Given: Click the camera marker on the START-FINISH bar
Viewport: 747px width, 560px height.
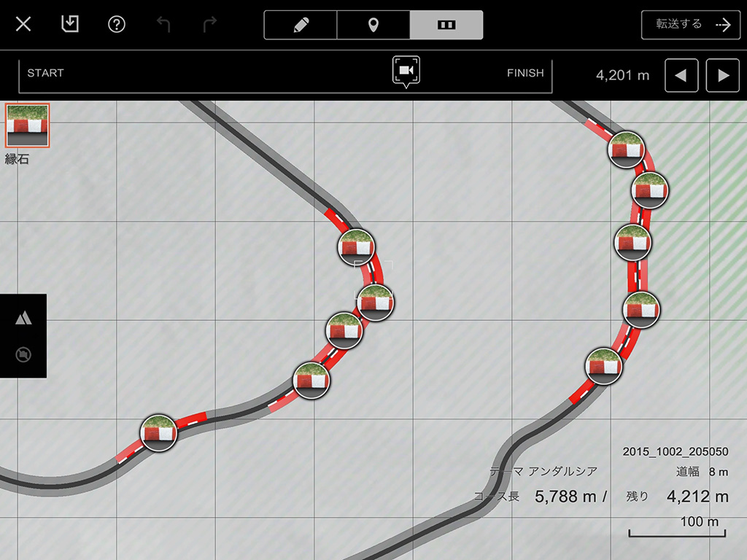Looking at the screenshot, I should (x=406, y=71).
